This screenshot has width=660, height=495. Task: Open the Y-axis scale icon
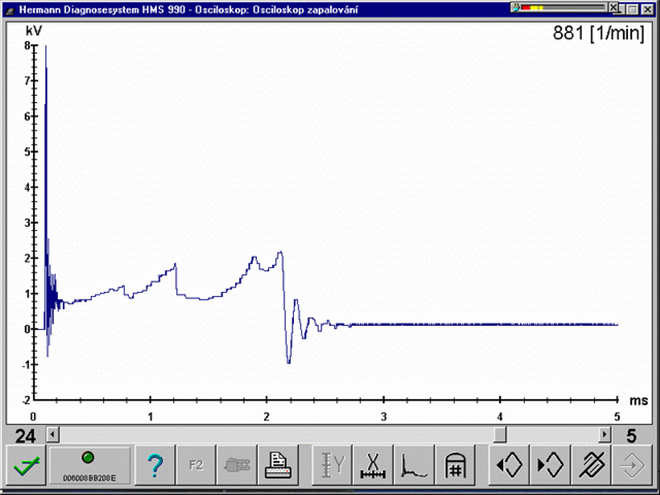point(332,465)
